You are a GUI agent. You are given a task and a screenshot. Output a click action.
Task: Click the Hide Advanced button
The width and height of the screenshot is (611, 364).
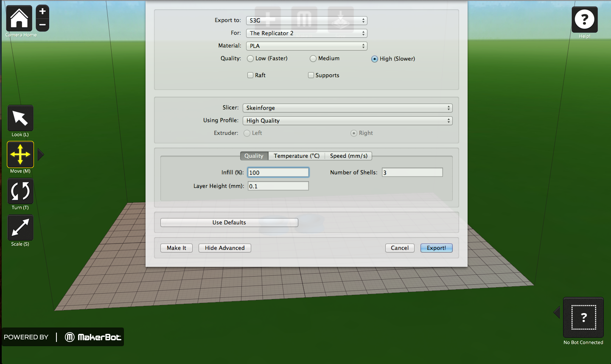225,248
